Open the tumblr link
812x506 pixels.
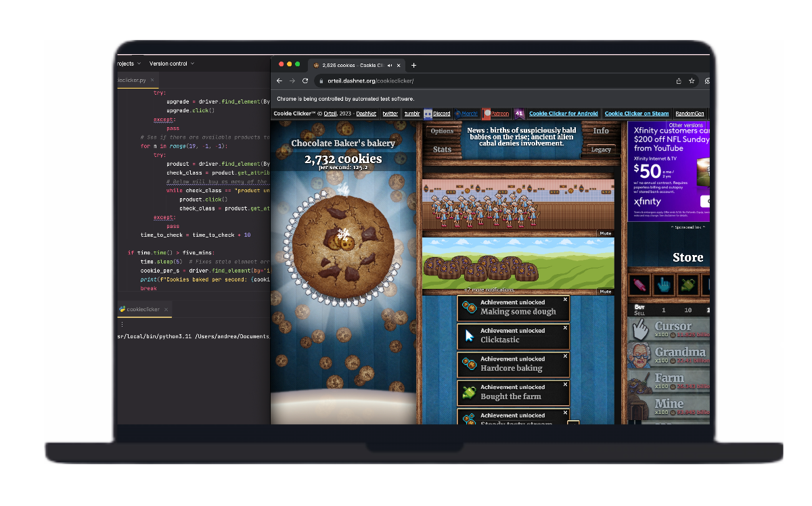412,114
